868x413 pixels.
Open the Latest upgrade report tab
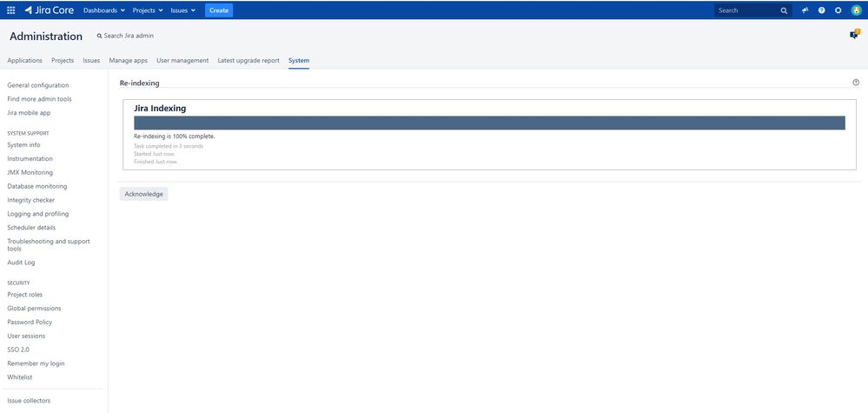248,60
